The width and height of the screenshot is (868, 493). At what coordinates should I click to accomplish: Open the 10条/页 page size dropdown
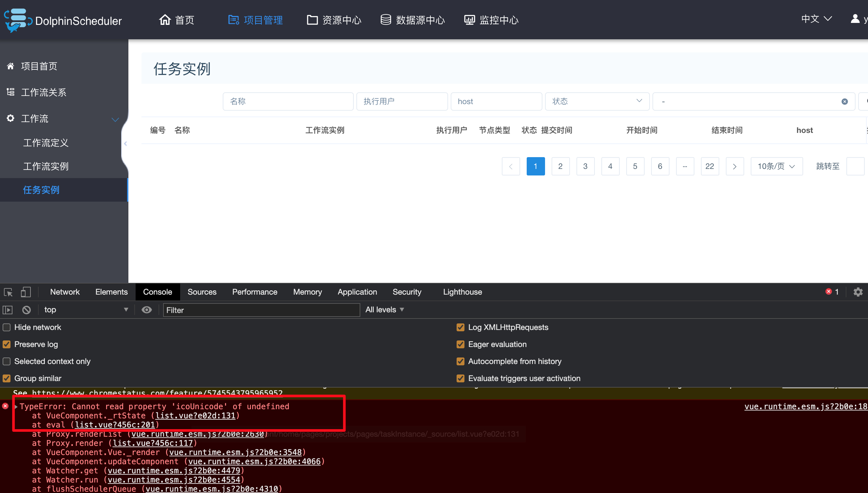point(776,166)
